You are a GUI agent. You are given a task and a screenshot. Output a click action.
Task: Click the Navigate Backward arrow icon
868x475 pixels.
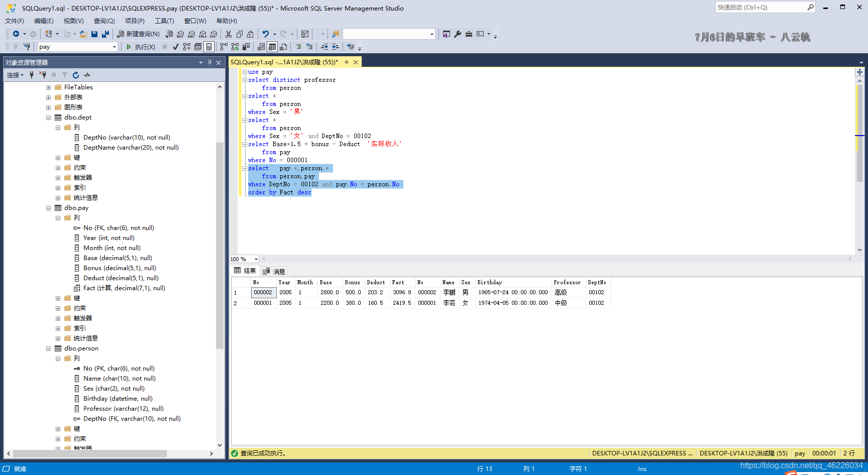point(16,34)
